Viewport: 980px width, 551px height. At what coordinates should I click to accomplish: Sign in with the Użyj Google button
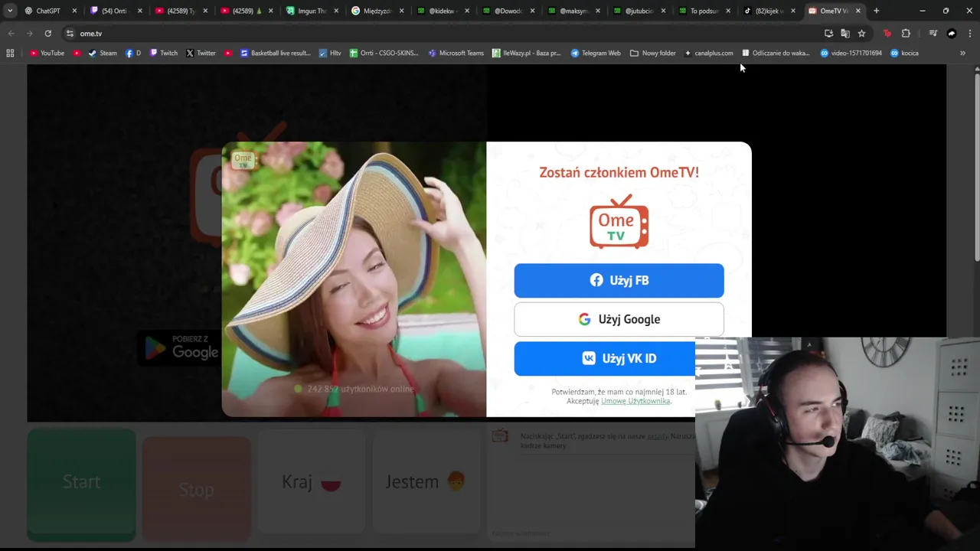(x=619, y=319)
